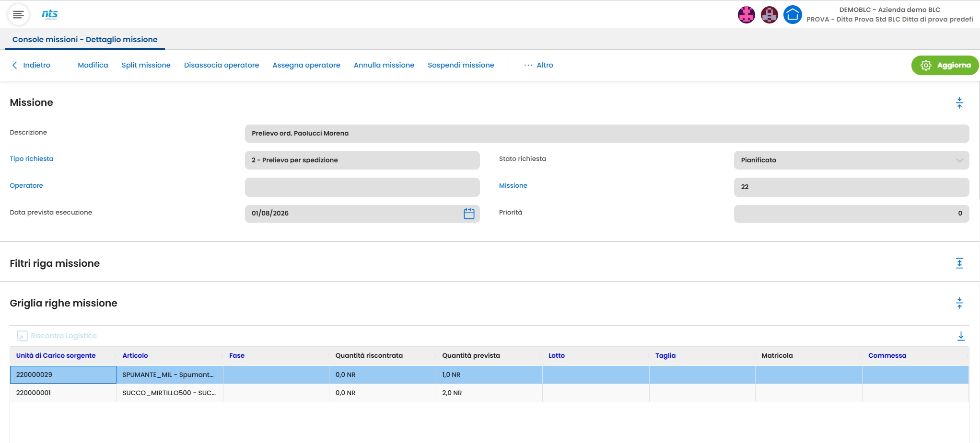
Task: Open the Altro more options menu
Action: (x=538, y=65)
